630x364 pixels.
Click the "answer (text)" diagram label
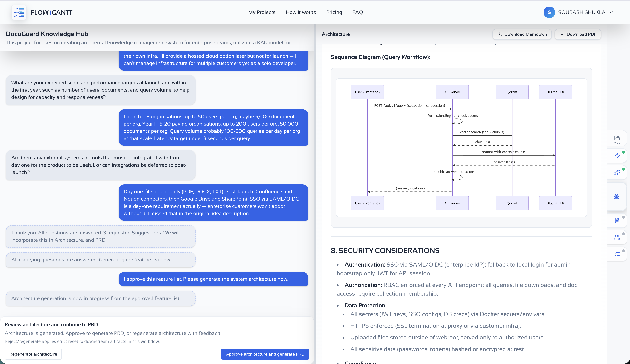pyautogui.click(x=504, y=162)
